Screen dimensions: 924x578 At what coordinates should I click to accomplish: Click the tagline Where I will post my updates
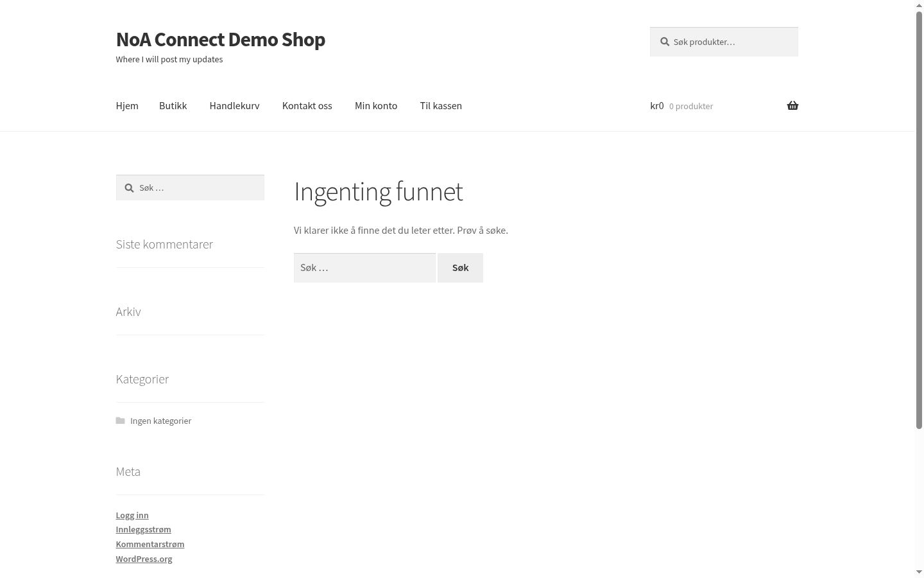point(169,59)
